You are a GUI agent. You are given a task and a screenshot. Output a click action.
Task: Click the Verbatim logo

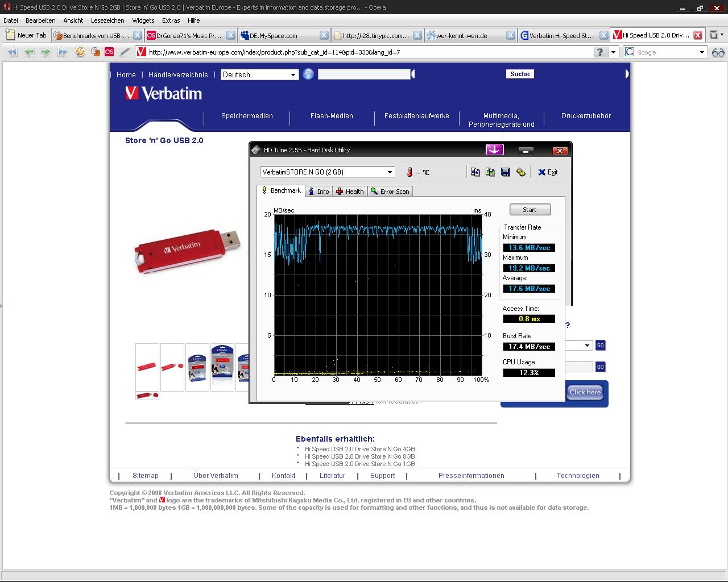164,93
